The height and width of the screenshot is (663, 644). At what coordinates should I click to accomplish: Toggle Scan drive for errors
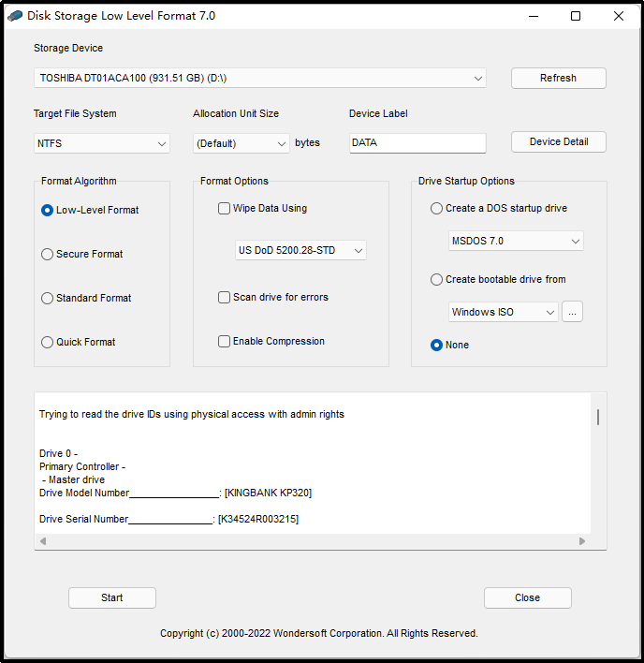click(225, 297)
